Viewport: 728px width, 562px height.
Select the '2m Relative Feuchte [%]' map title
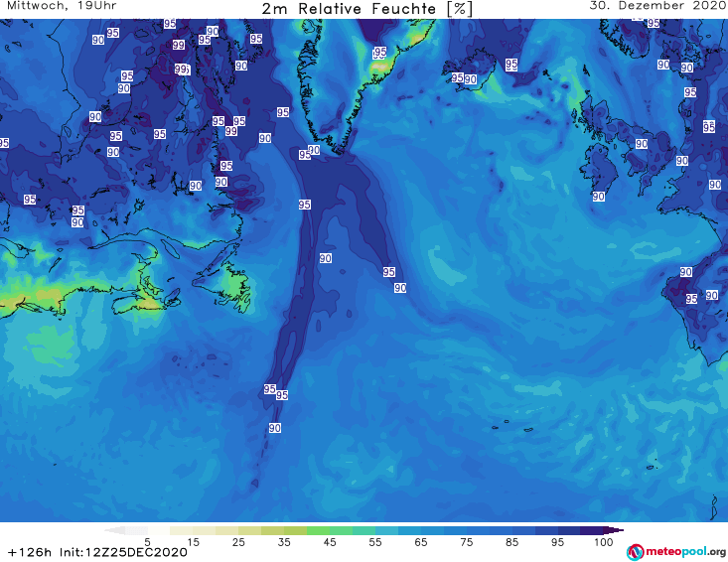(366, 9)
